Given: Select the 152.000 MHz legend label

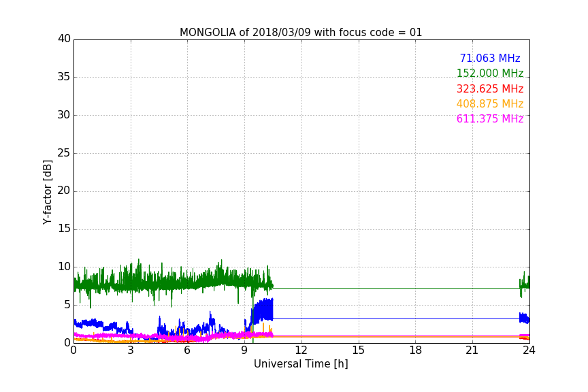Looking at the screenshot, I should pyautogui.click(x=490, y=73).
